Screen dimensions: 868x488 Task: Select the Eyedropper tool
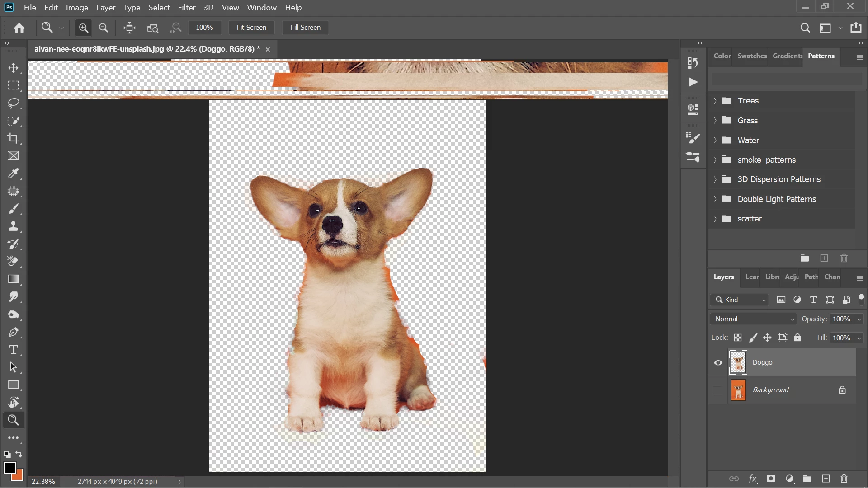pyautogui.click(x=14, y=174)
